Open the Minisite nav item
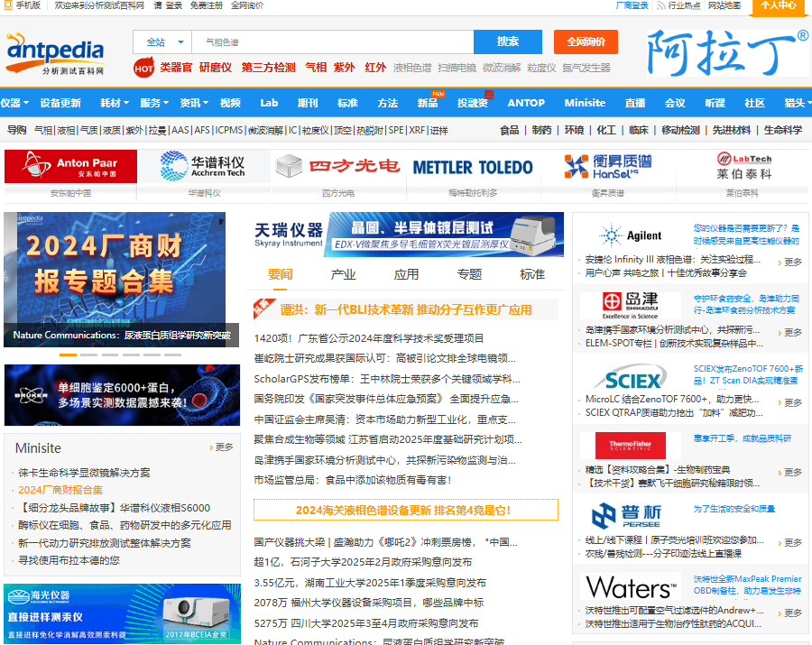Screen dimensions: 812x645 click(x=585, y=103)
